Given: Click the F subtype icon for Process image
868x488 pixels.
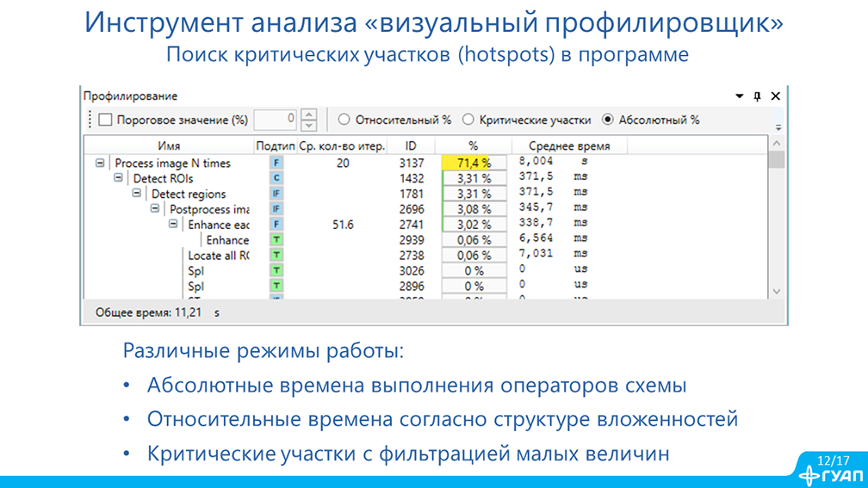Looking at the screenshot, I should tap(276, 163).
